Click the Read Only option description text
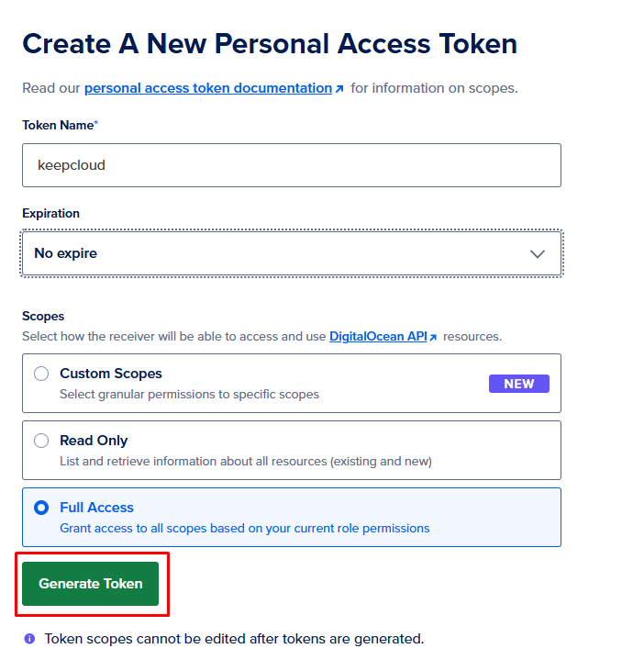This screenshot has height=671, width=644. coord(246,462)
